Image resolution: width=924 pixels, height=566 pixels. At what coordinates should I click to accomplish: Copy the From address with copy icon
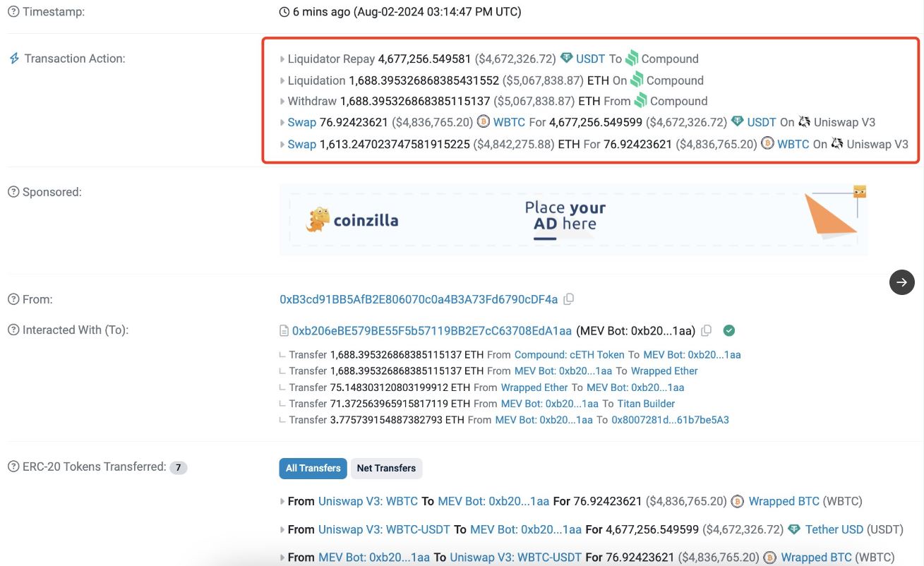[569, 299]
